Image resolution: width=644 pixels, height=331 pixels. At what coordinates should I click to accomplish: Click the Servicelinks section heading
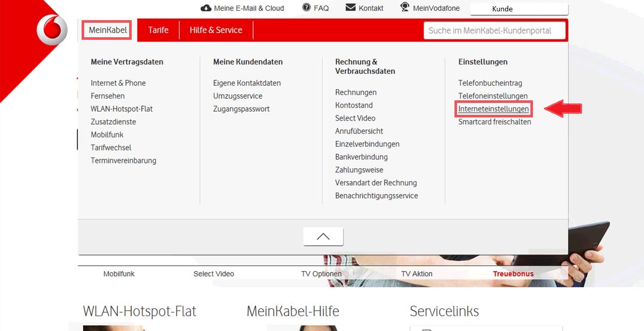(444, 311)
